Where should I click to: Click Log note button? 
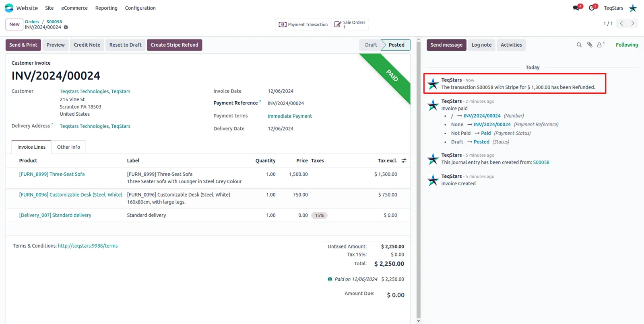click(x=481, y=45)
